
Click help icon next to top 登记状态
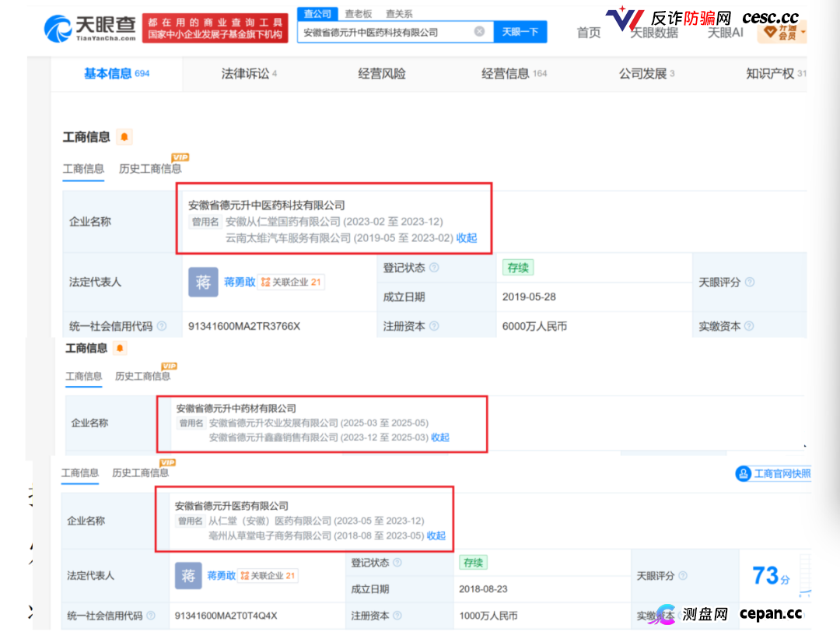click(x=435, y=267)
